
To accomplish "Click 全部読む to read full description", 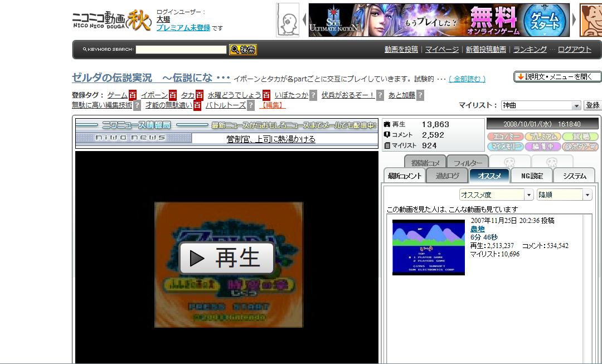I will pyautogui.click(x=467, y=79).
